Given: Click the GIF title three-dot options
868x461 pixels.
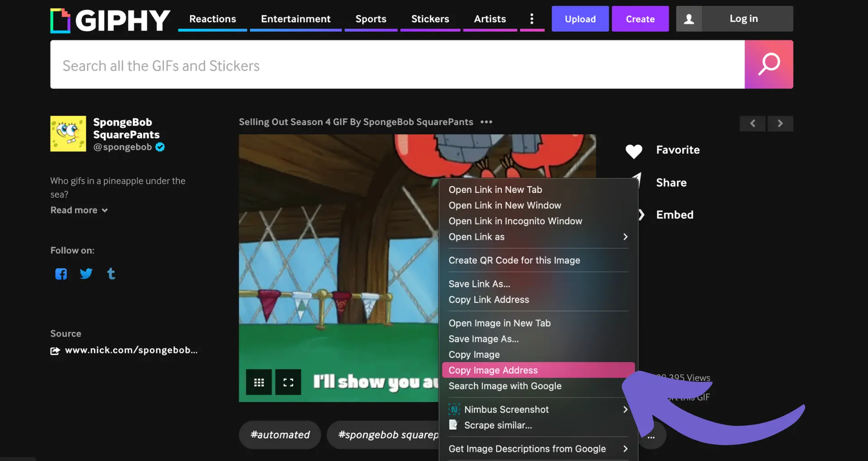Looking at the screenshot, I should tap(486, 122).
